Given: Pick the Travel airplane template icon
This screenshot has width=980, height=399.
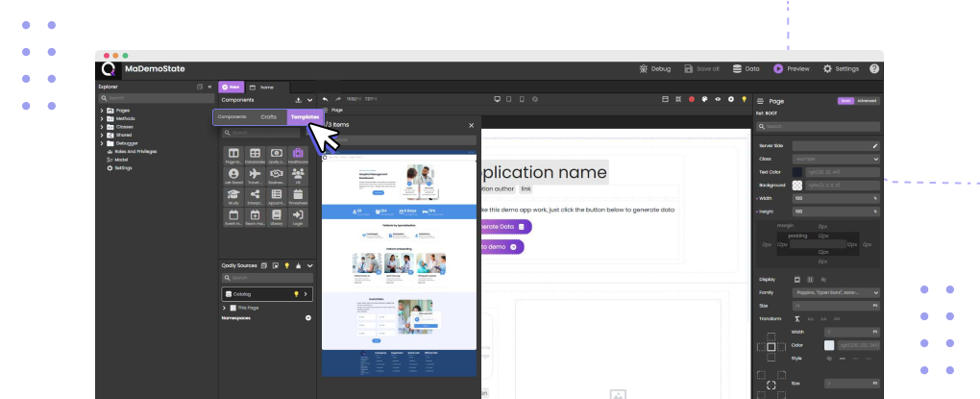Looking at the screenshot, I should tap(254, 175).
